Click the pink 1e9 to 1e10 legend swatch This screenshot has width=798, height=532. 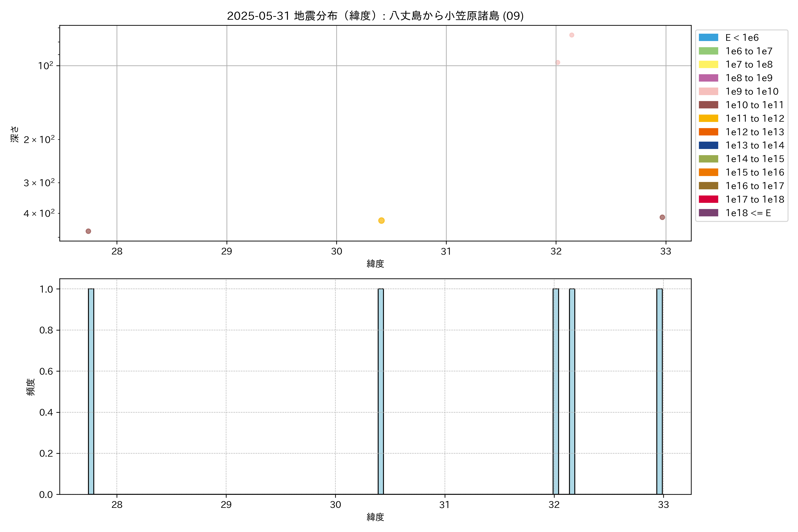(x=708, y=91)
